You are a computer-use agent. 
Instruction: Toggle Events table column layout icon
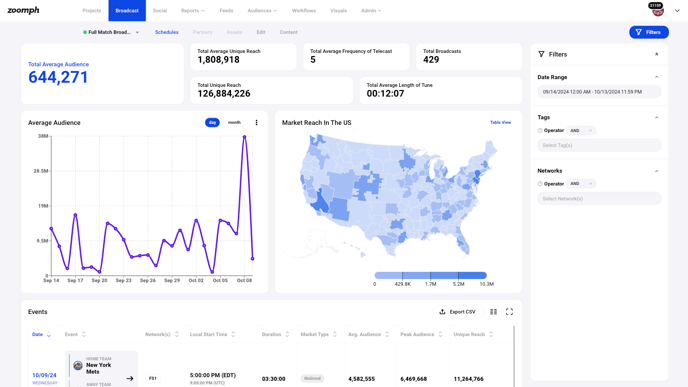click(x=494, y=312)
